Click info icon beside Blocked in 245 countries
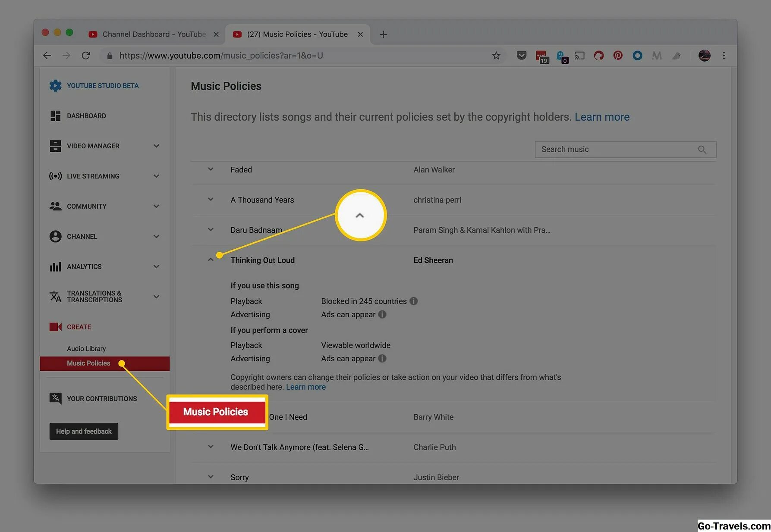Screen dimensions: 771x532 click(413, 301)
